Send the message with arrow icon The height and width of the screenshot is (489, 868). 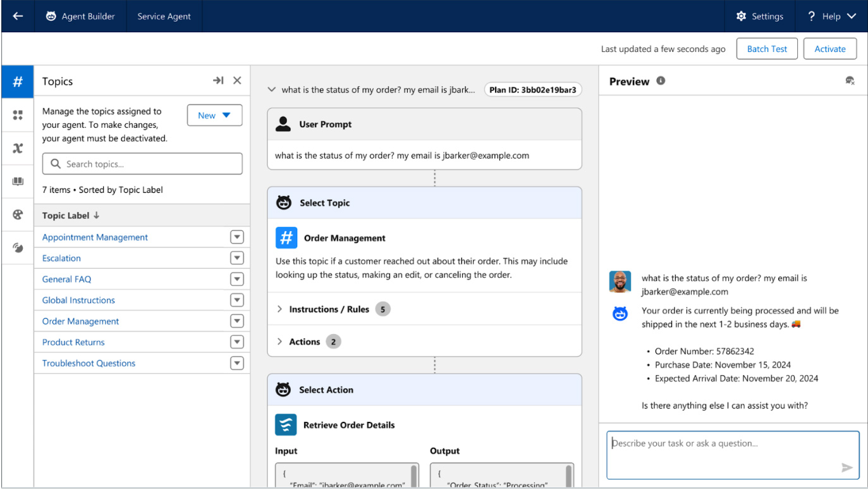click(847, 467)
